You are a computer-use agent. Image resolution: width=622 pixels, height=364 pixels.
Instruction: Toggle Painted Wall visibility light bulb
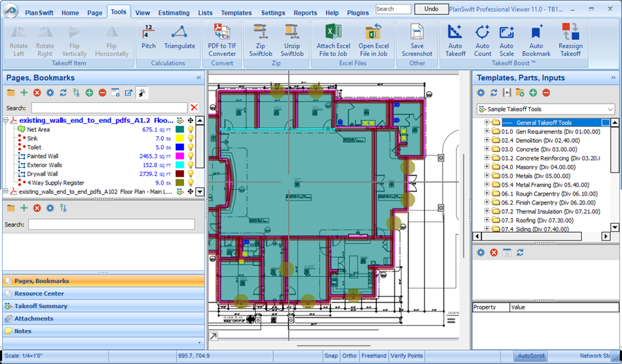[x=191, y=156]
